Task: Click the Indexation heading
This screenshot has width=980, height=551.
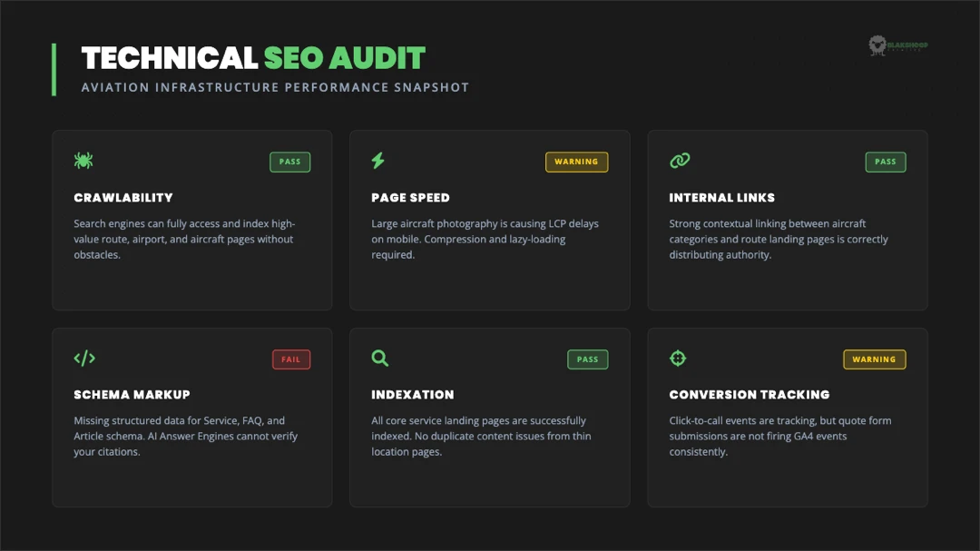Action: tap(412, 394)
